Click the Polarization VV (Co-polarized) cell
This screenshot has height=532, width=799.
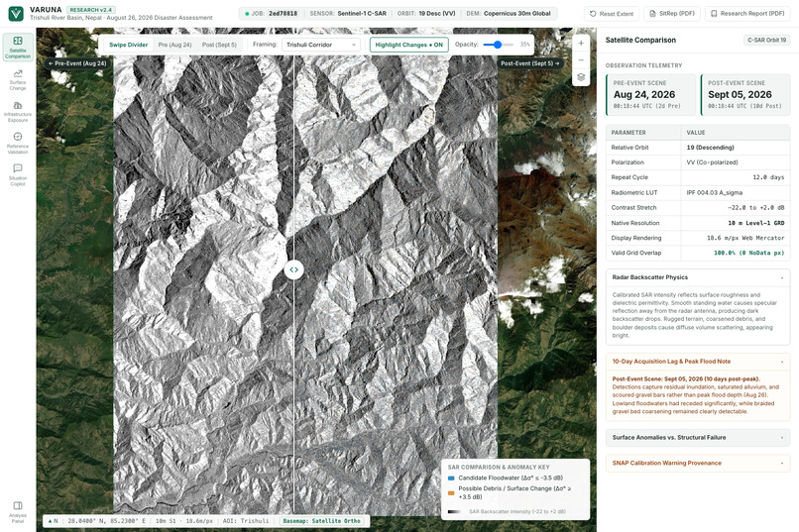coord(713,162)
